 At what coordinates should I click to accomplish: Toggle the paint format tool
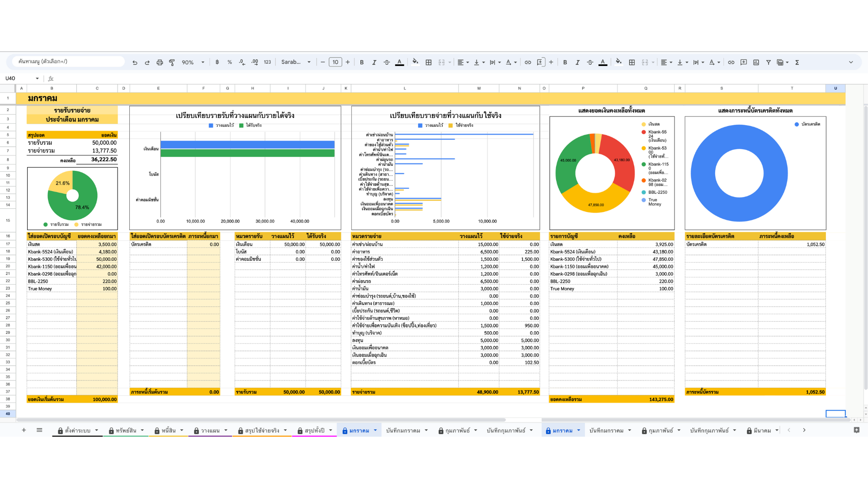coord(172,62)
